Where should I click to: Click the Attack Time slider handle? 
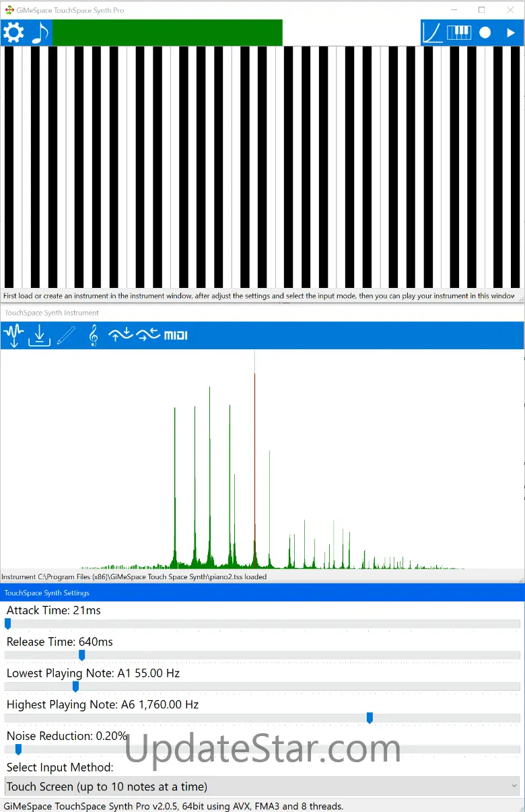(8, 624)
